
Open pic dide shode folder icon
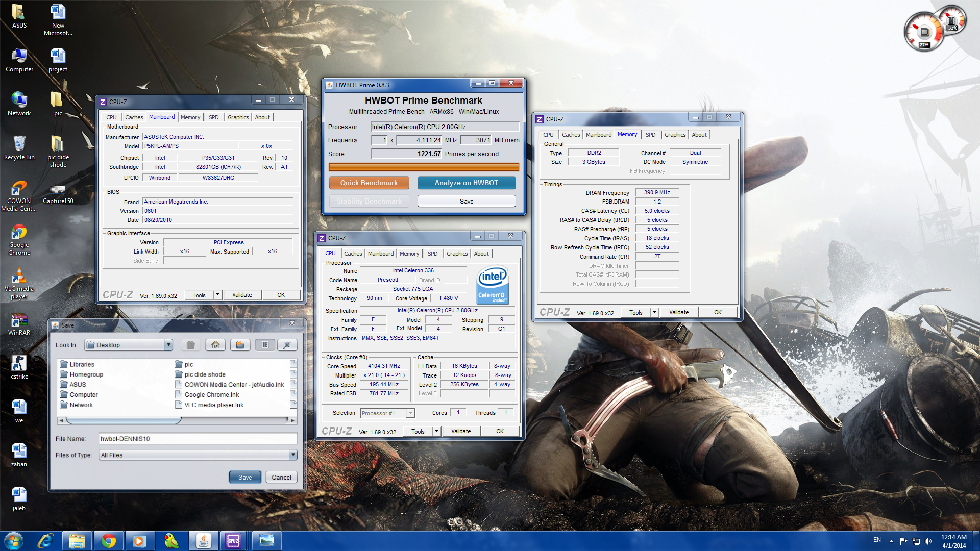[58, 152]
